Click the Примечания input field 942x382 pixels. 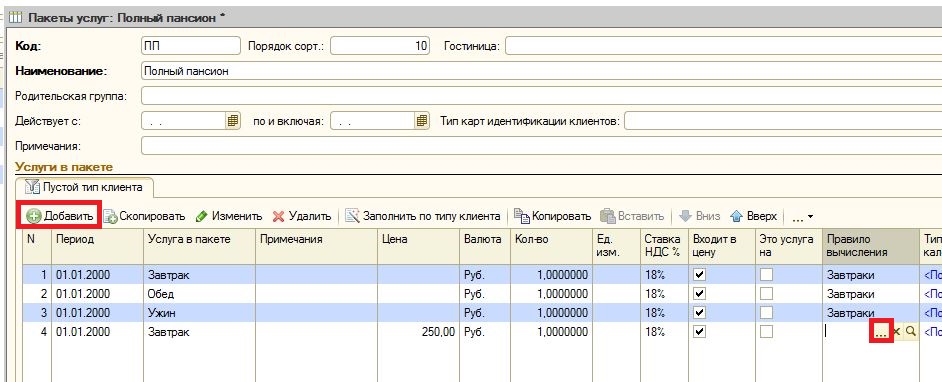tap(541, 146)
